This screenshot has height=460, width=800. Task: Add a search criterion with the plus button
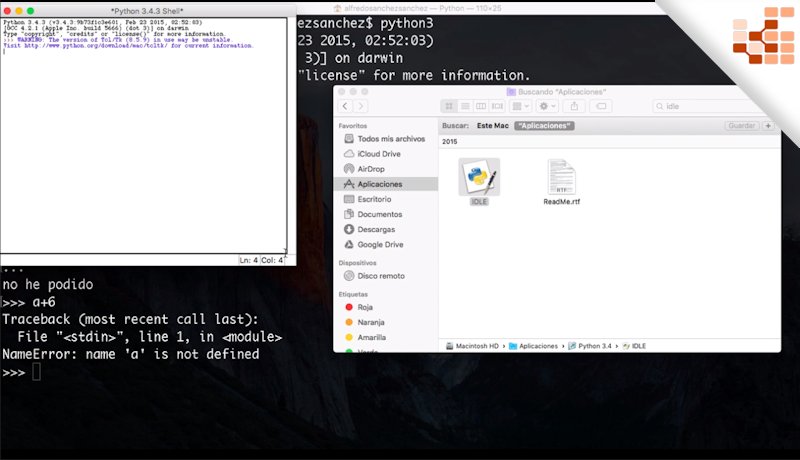768,125
